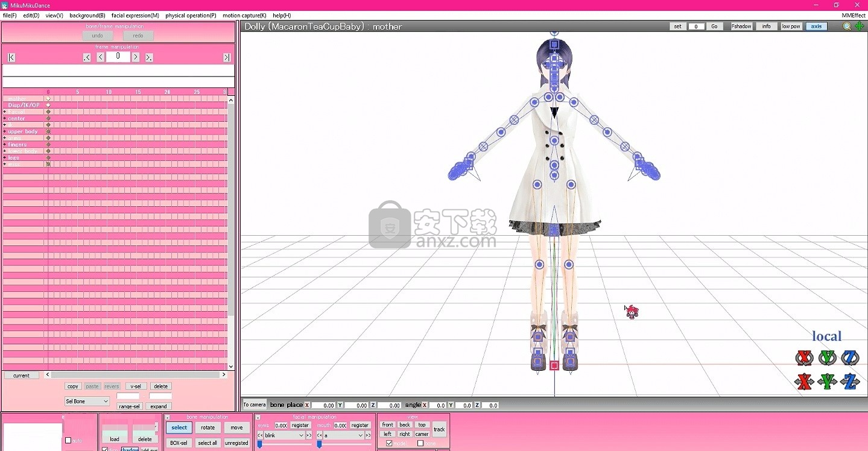The width and height of the screenshot is (868, 451).
Task: Expand the fingers bone group
Action: 5,145
